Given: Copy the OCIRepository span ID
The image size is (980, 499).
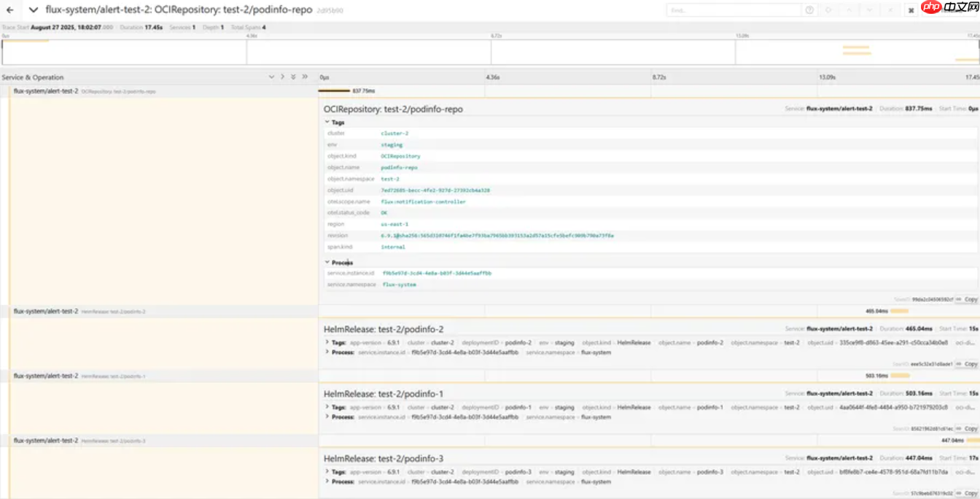Looking at the screenshot, I should click(968, 299).
